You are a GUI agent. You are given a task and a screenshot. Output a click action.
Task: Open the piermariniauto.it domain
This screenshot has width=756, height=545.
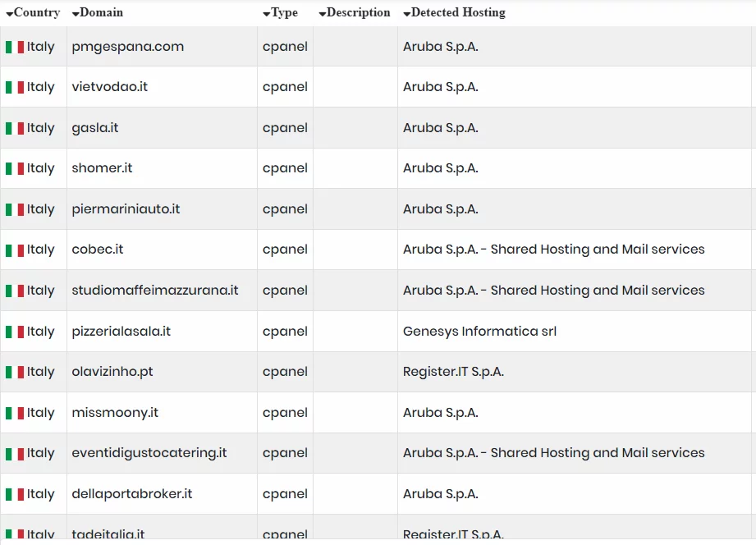click(126, 209)
